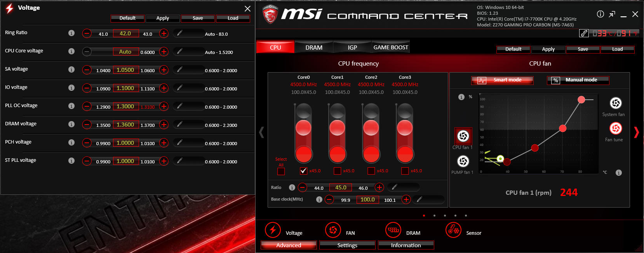The height and width of the screenshot is (253, 644).
Task: Start Fan tune
Action: click(x=616, y=128)
